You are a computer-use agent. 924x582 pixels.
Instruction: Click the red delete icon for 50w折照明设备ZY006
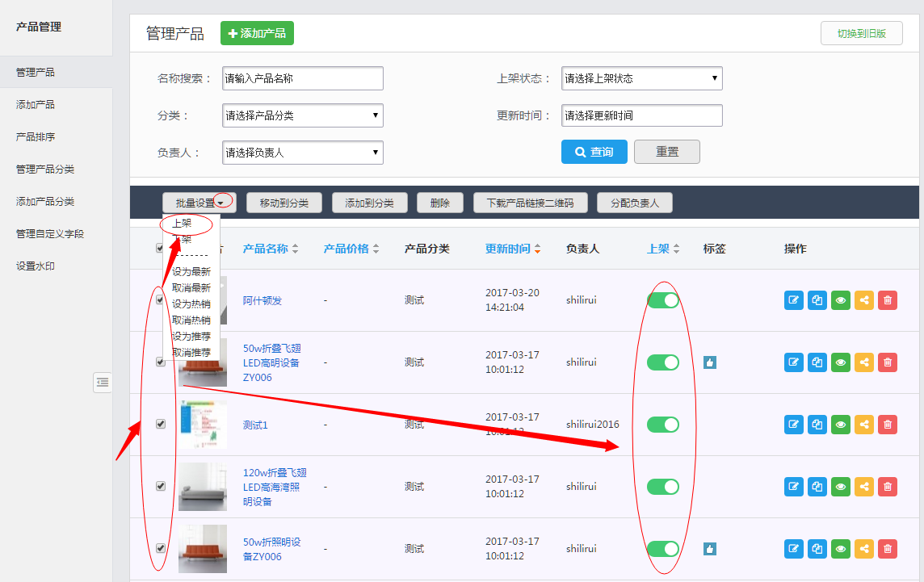pyautogui.click(x=888, y=549)
